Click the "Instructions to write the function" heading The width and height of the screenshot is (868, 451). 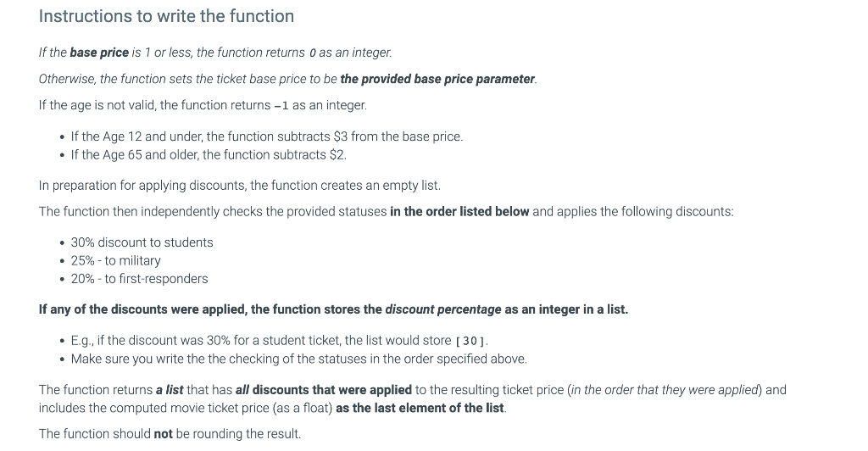coord(166,16)
